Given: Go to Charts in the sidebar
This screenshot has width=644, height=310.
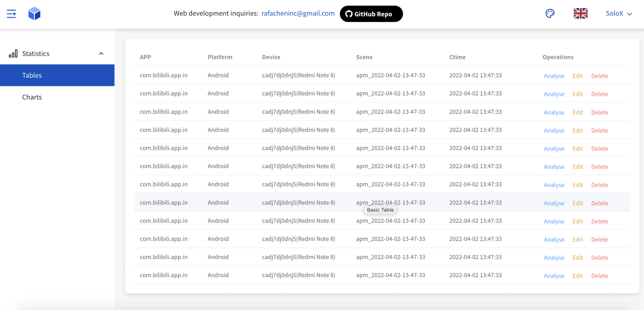Looking at the screenshot, I should pyautogui.click(x=57, y=97).
